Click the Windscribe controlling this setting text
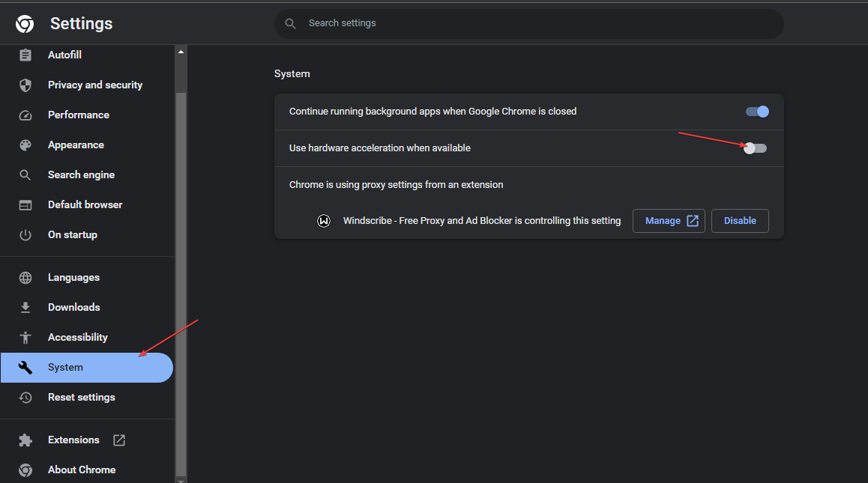 [x=482, y=221]
